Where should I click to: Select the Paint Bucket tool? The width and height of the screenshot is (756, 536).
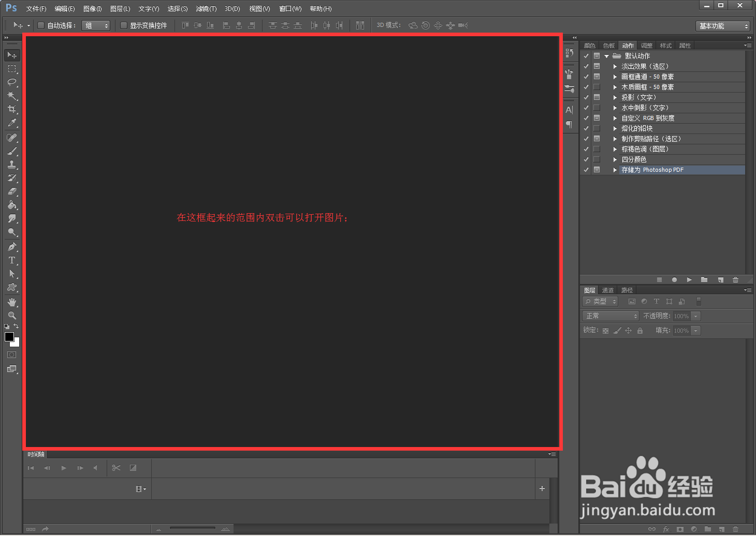coord(12,205)
